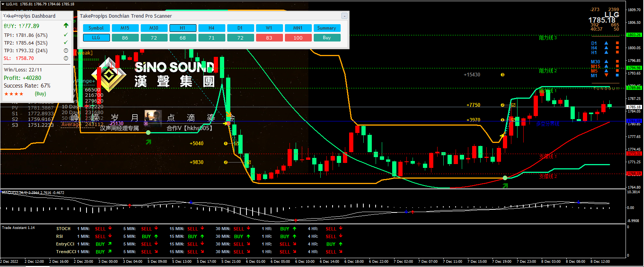644x267 pixels.
Task: Select the M30 timeframe in scanner
Action: (154, 28)
